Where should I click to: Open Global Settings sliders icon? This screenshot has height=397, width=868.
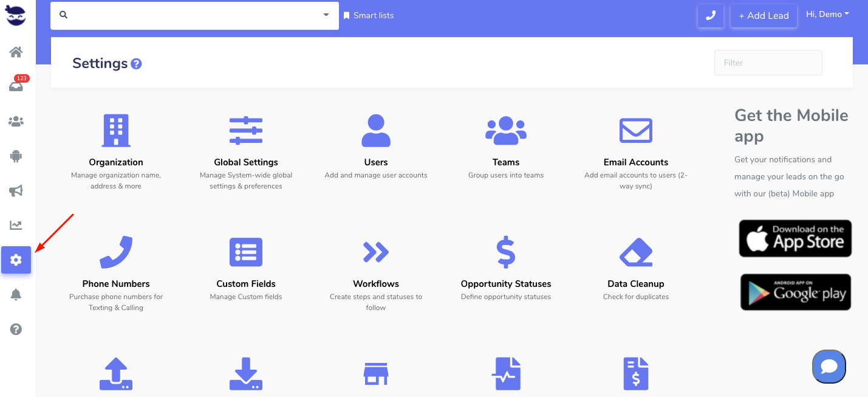[246, 130]
